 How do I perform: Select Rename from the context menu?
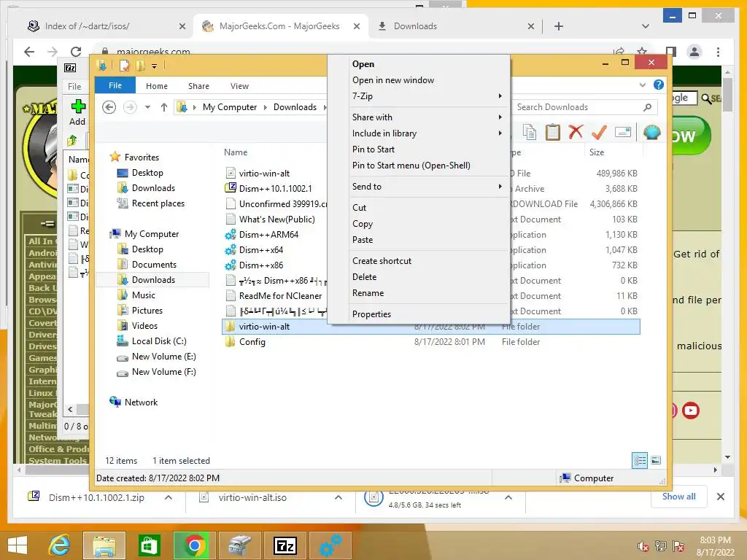point(368,293)
